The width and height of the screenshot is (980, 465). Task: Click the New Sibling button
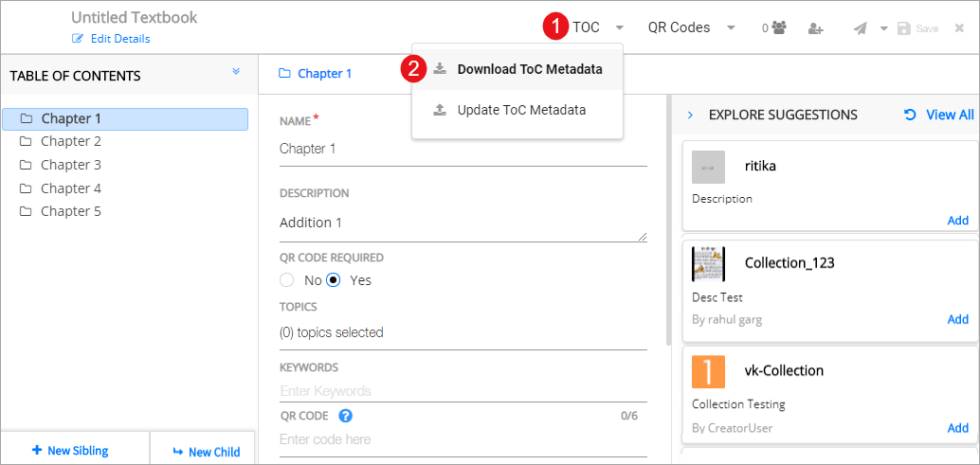70,451
